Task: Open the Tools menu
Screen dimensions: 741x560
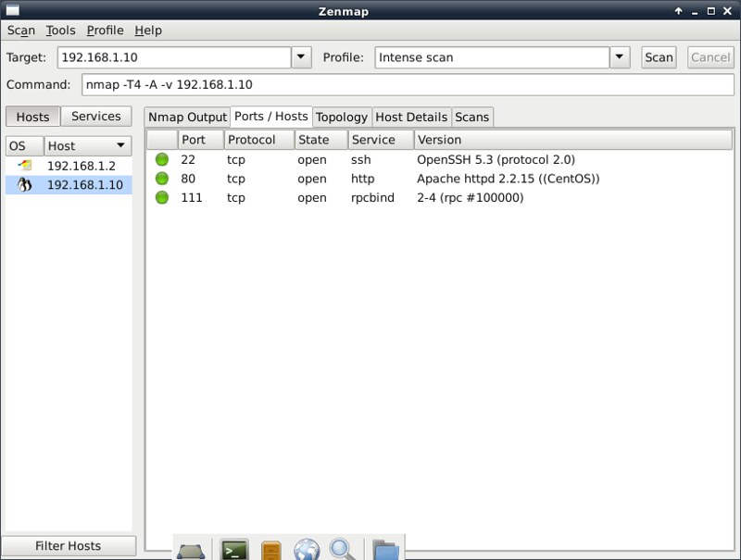Action: pyautogui.click(x=60, y=31)
